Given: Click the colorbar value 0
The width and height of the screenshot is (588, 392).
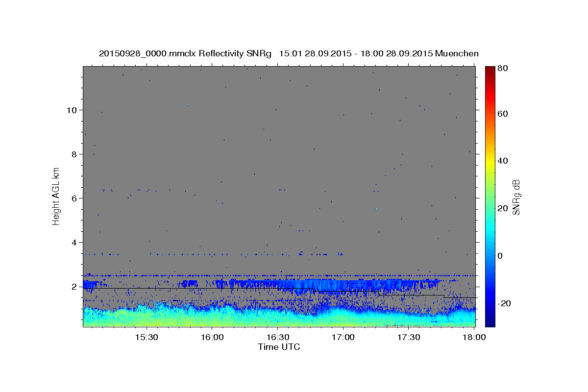Looking at the screenshot, I should (501, 256).
